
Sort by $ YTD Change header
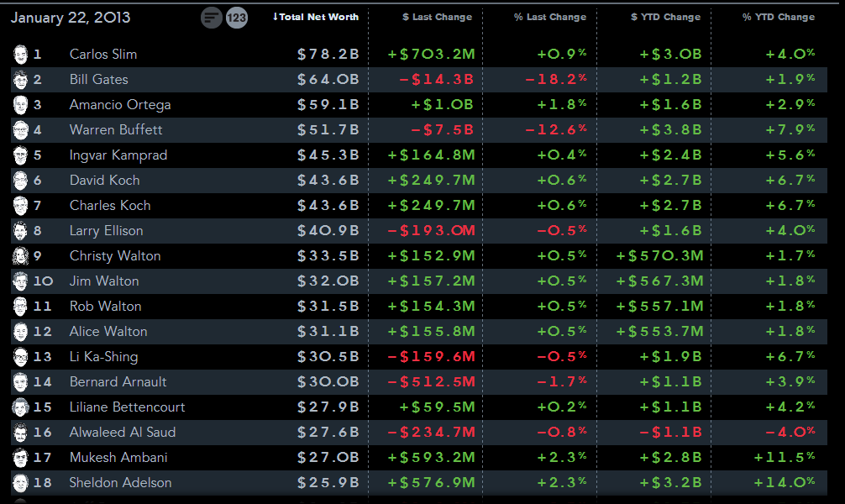coord(665,17)
